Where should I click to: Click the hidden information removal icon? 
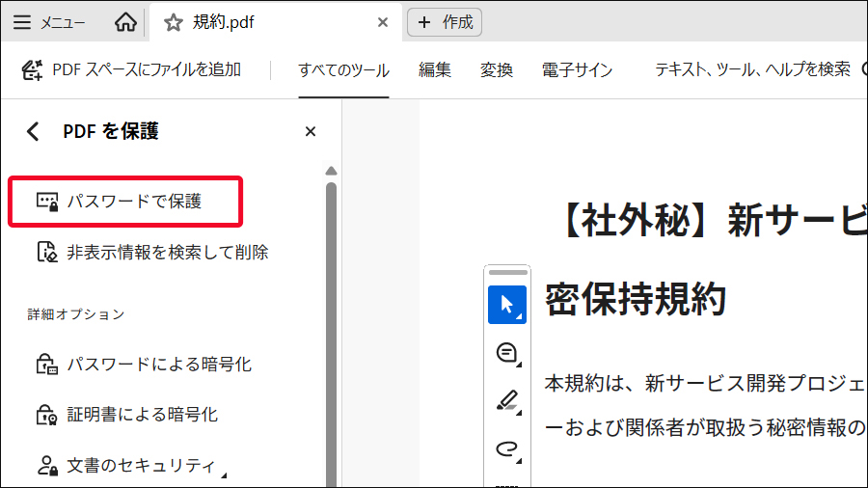(47, 253)
